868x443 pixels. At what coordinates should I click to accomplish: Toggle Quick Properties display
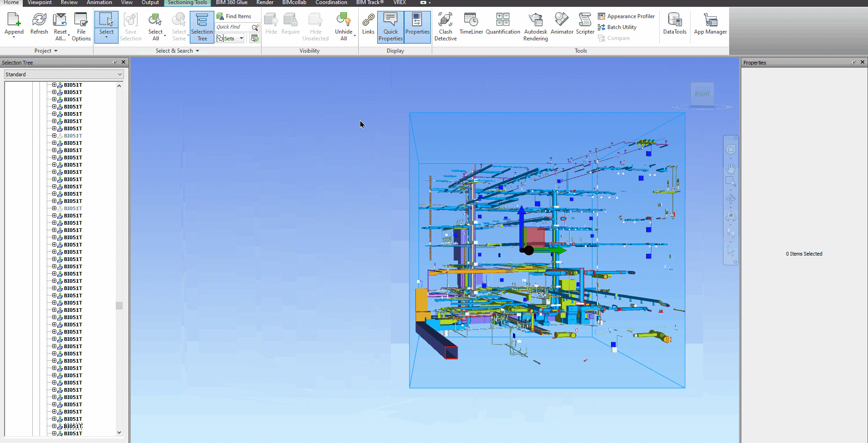coord(390,26)
